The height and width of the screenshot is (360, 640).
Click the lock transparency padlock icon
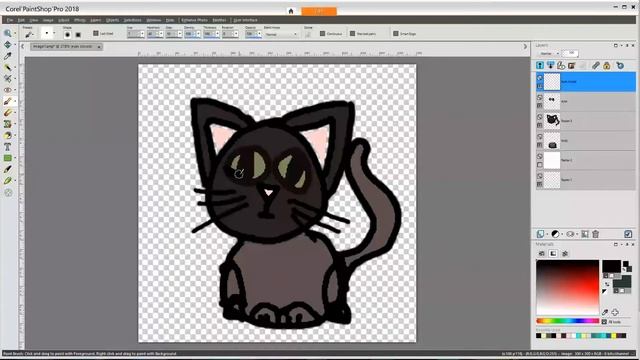[x=607, y=65]
